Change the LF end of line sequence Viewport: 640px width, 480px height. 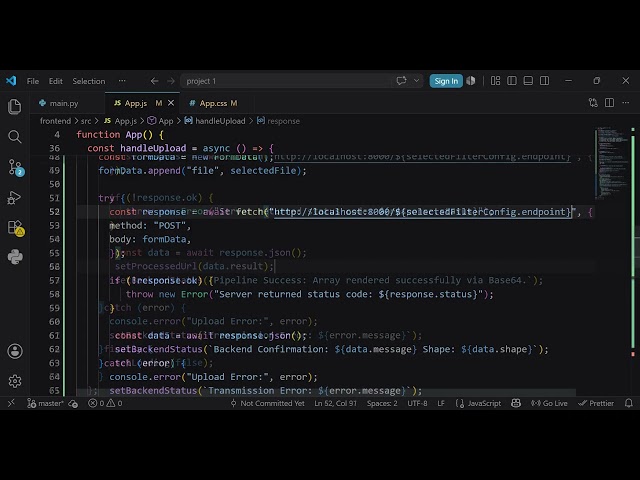(x=441, y=403)
